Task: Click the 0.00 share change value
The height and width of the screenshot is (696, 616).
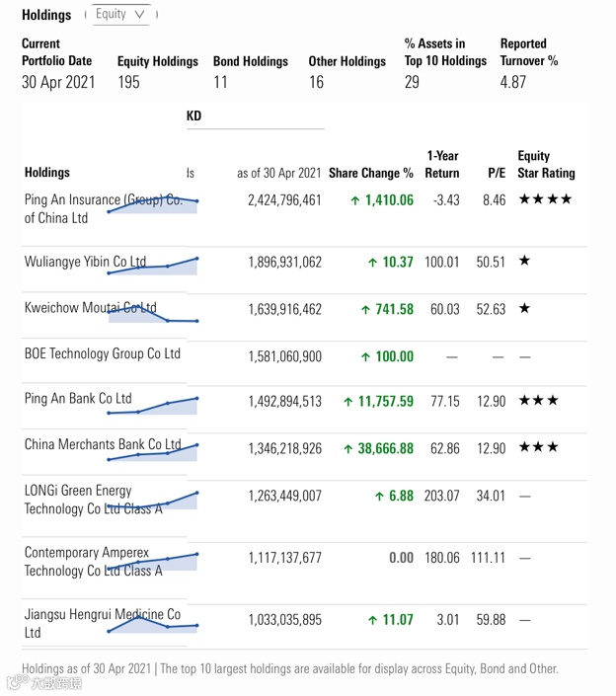Action: (x=401, y=558)
